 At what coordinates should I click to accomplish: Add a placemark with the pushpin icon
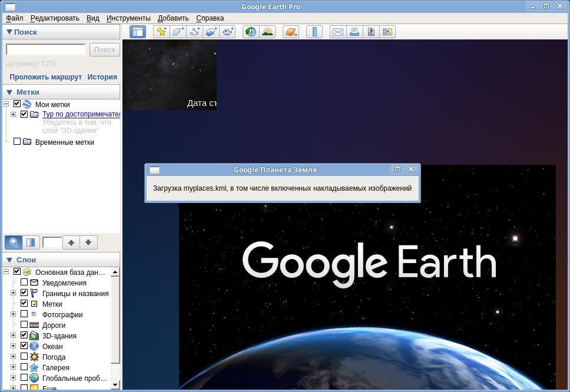161,32
